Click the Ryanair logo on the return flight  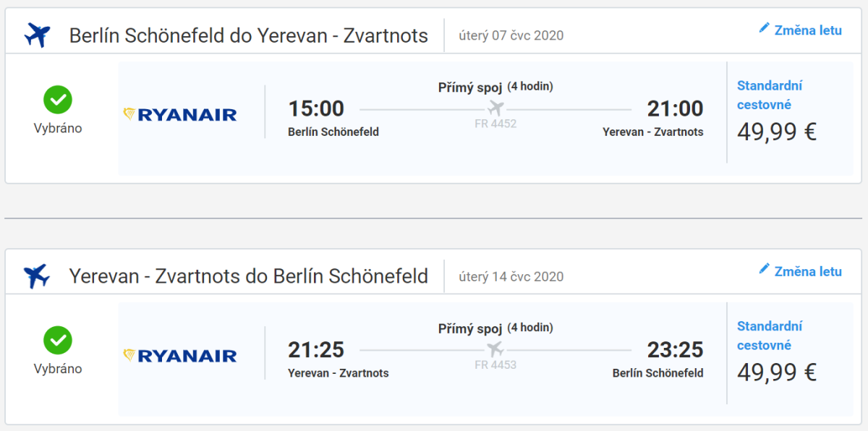pyautogui.click(x=181, y=355)
